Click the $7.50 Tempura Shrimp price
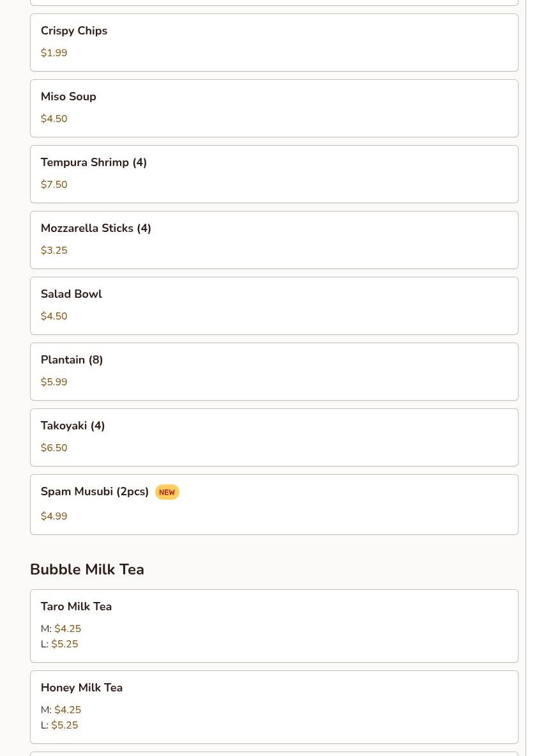Viewport: 539px width, 756px height. click(x=54, y=185)
